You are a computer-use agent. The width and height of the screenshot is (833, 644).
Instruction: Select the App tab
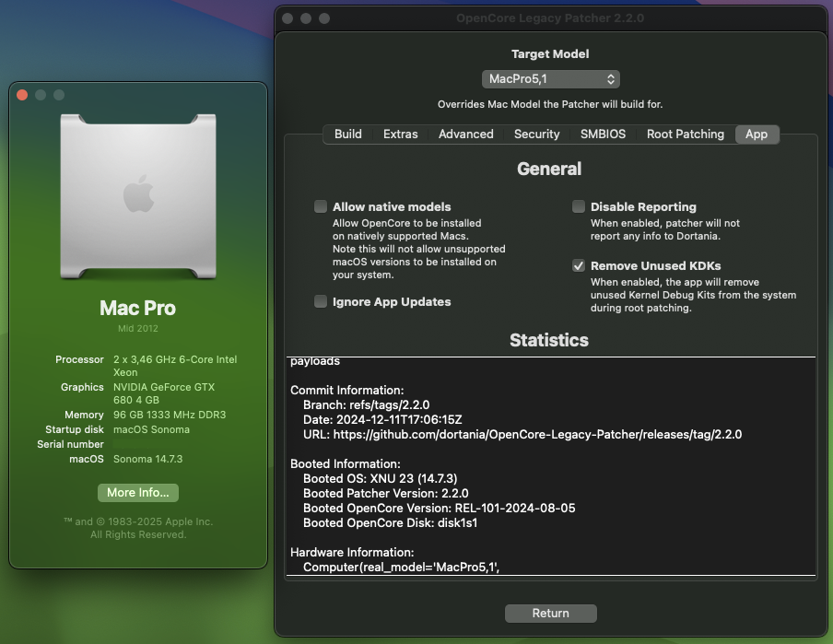coord(757,134)
